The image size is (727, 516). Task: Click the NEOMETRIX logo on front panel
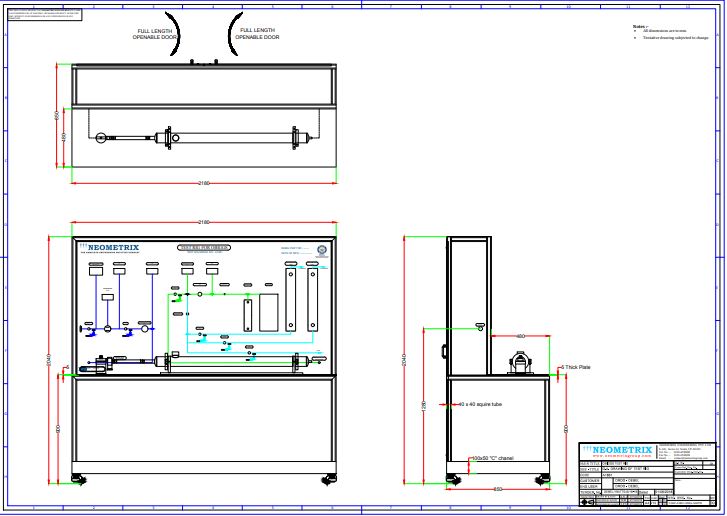pos(108,247)
